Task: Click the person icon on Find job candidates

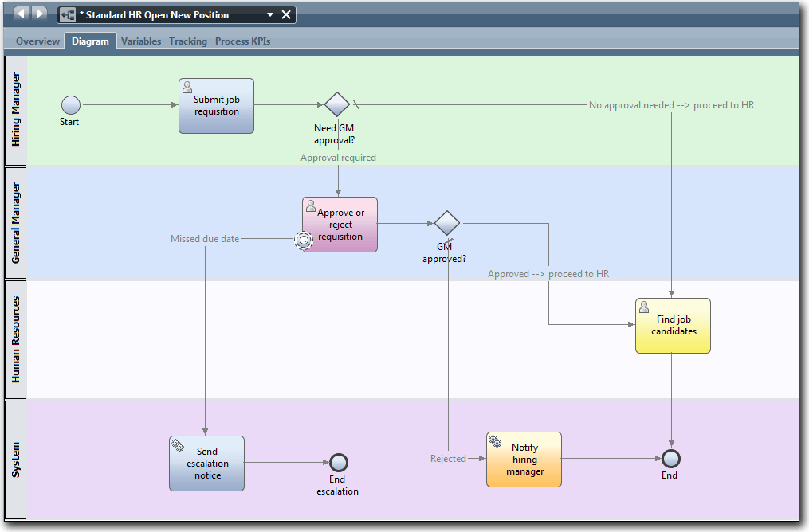Action: point(643,306)
